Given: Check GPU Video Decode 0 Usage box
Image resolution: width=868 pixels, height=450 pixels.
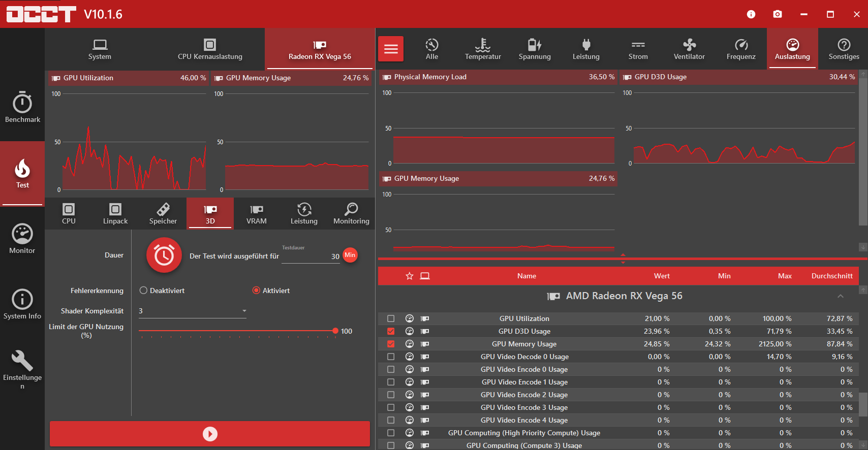Looking at the screenshot, I should [x=391, y=357].
